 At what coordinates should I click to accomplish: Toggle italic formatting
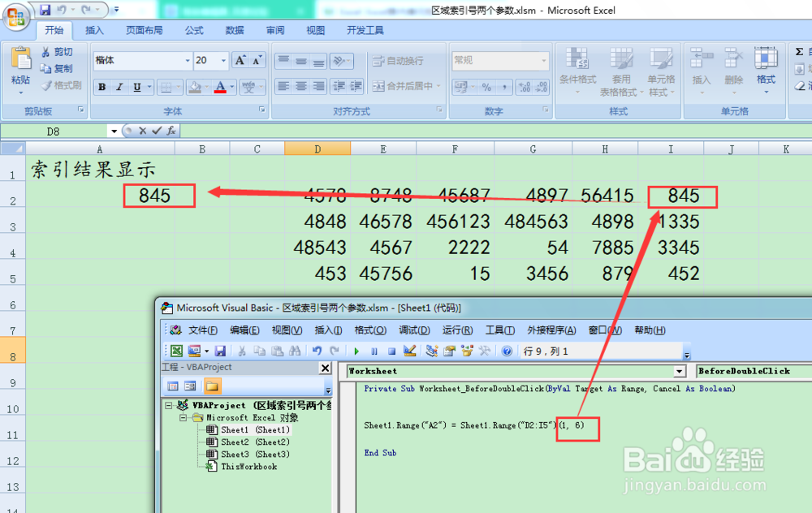point(119,85)
